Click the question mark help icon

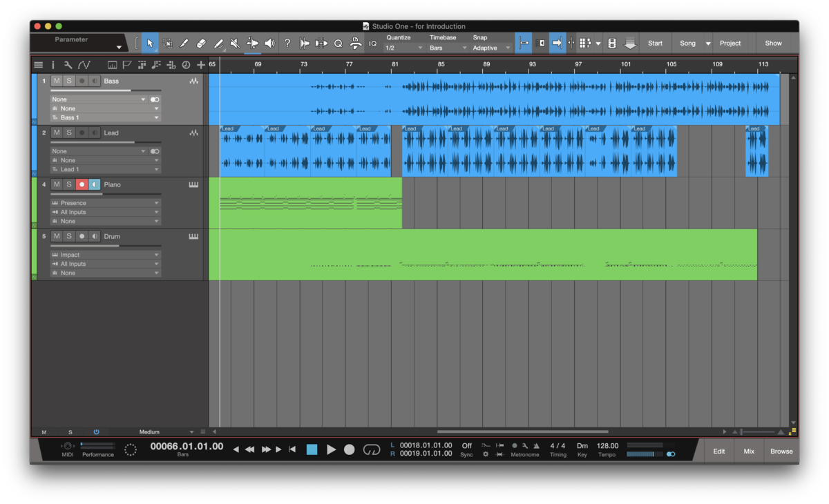287,43
